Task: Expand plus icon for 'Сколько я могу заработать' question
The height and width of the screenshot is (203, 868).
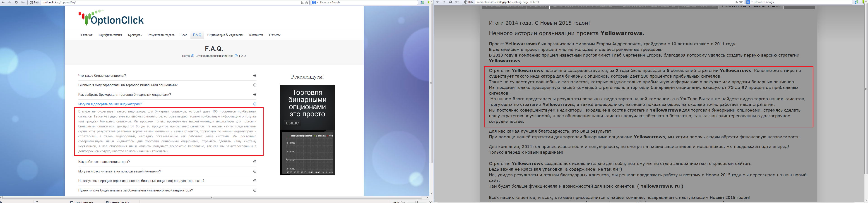Action: [x=255, y=85]
